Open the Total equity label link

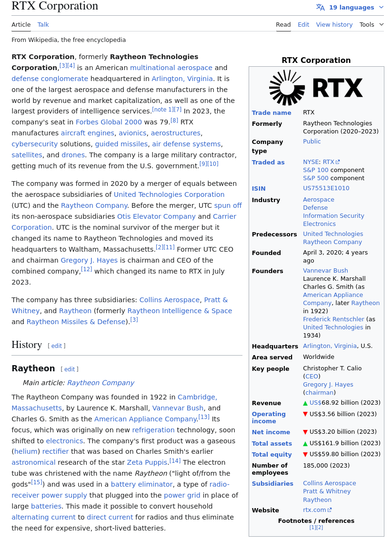[x=271, y=454]
